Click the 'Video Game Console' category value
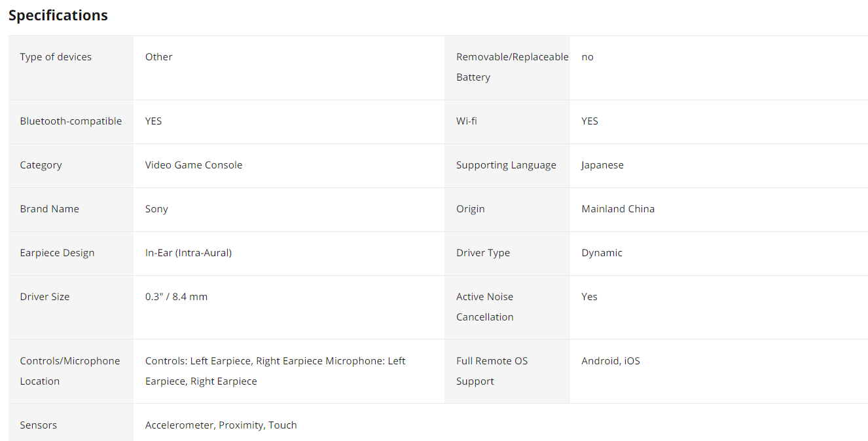868x441 pixels. coord(194,165)
